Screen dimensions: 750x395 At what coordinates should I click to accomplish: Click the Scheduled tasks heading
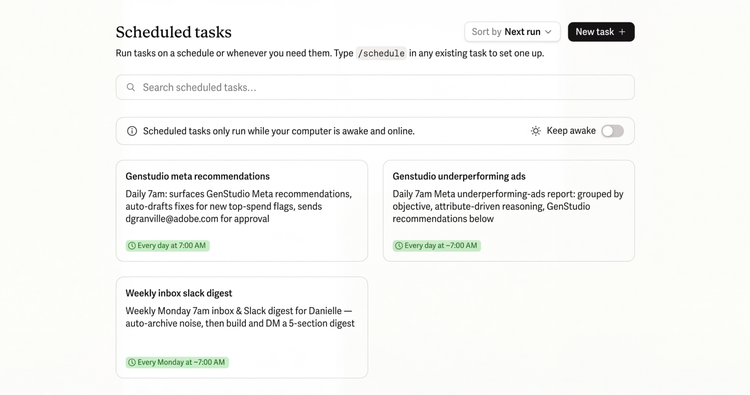(174, 32)
